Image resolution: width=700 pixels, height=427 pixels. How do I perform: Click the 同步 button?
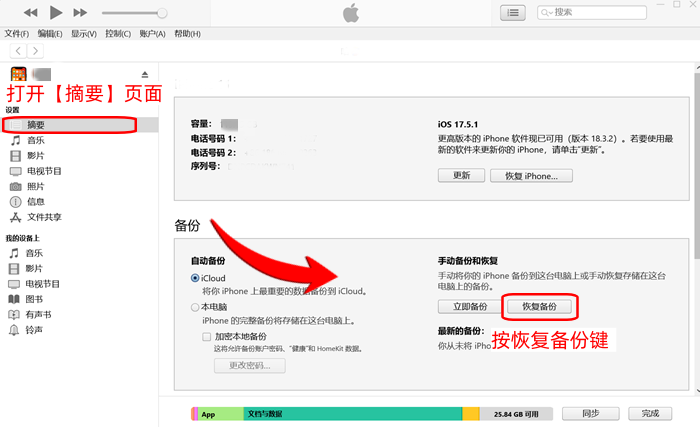[x=591, y=414]
